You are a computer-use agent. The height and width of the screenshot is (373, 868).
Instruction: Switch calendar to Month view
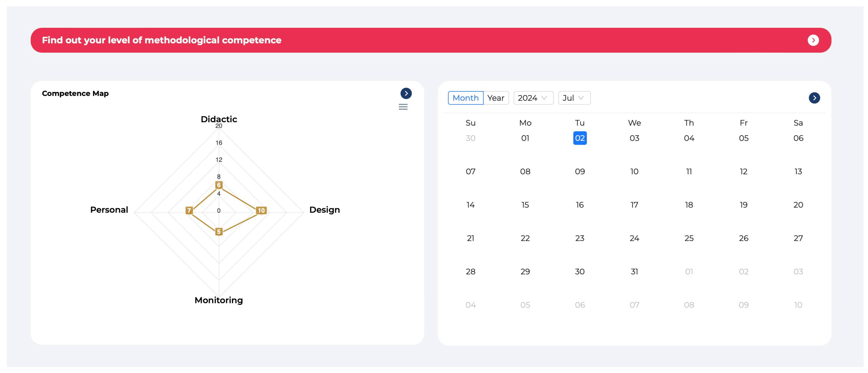point(465,98)
